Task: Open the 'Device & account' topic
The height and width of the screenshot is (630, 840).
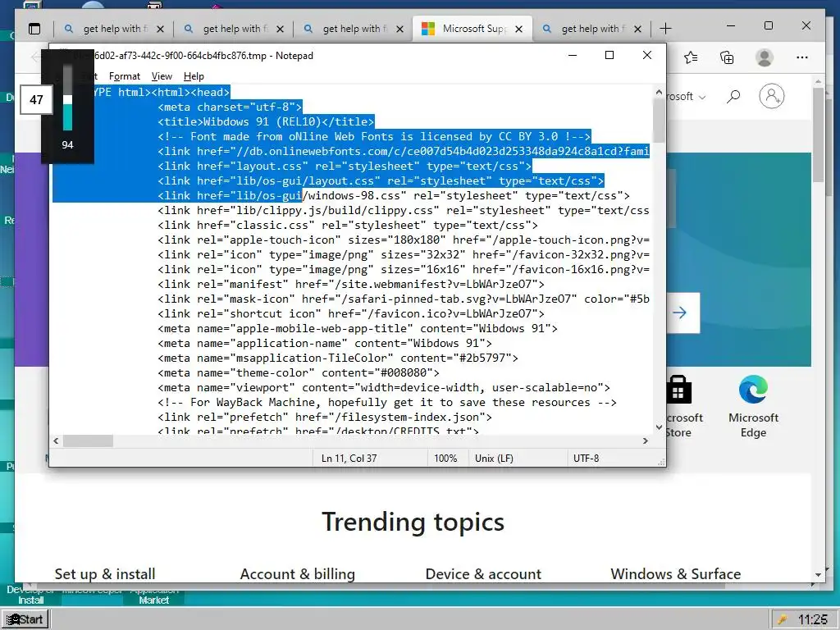Action: tap(483, 573)
